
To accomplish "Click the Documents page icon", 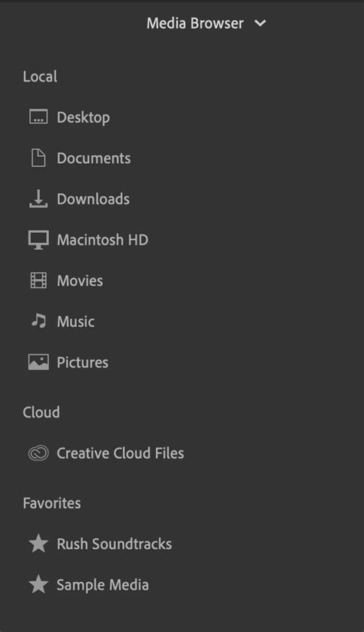I will (x=38, y=158).
